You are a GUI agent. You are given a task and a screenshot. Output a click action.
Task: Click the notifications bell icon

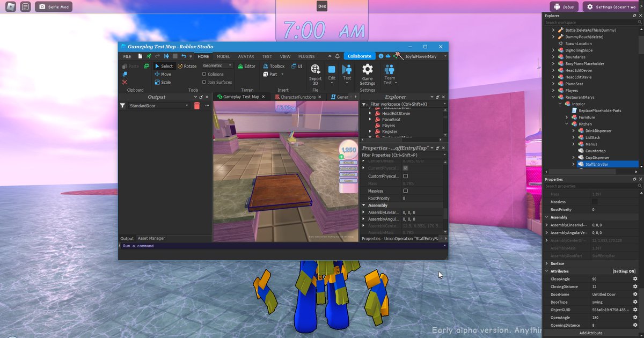[x=338, y=56]
